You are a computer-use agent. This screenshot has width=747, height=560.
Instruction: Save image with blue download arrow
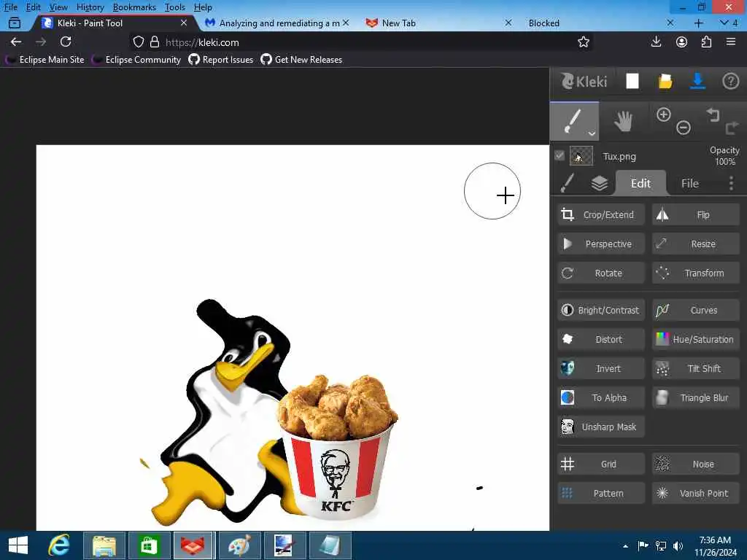tap(698, 82)
